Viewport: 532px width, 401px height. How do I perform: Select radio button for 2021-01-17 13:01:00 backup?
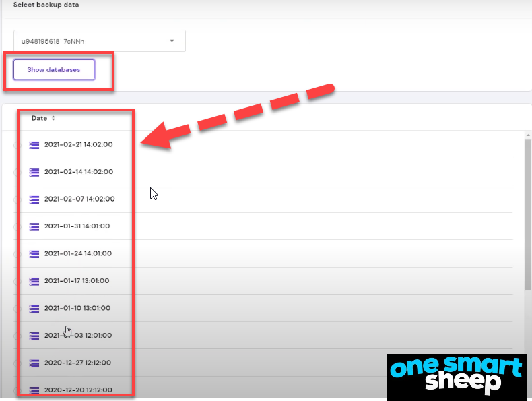click(x=17, y=282)
